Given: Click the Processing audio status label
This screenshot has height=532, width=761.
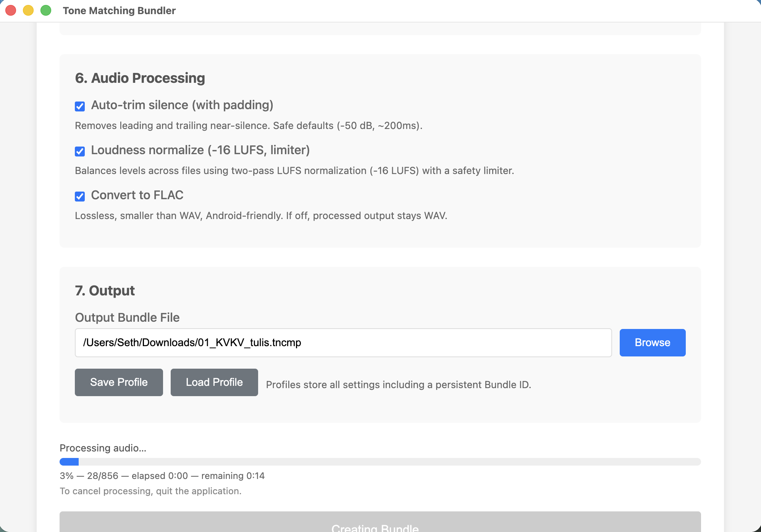Looking at the screenshot, I should pyautogui.click(x=103, y=448).
